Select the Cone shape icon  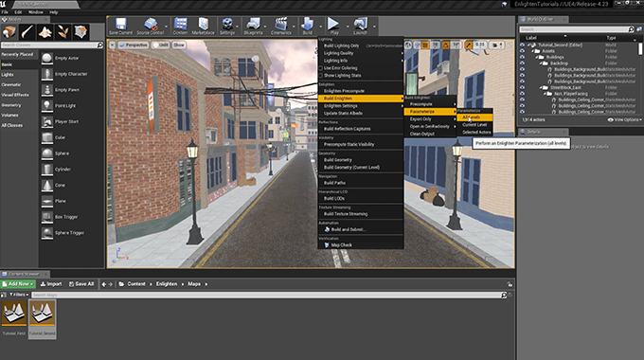point(47,185)
